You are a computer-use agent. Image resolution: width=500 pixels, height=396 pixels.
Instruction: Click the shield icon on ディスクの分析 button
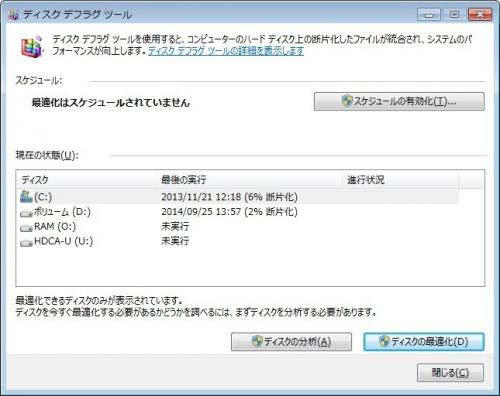[257, 341]
